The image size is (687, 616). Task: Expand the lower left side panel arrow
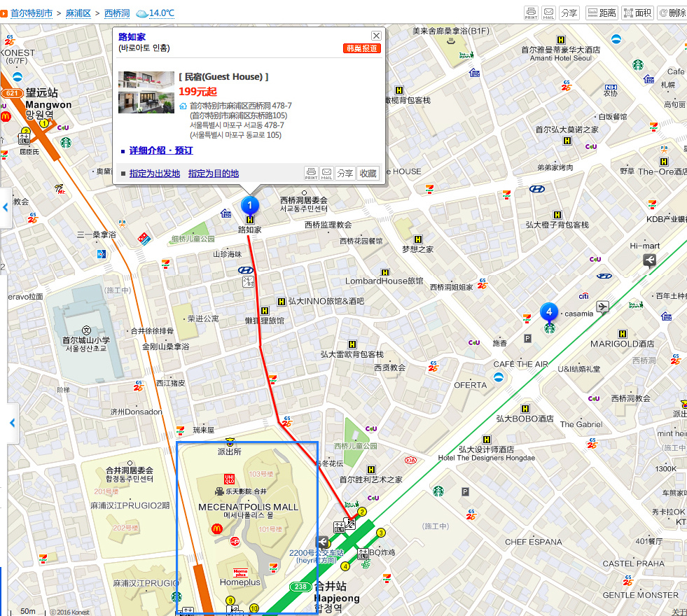click(12, 423)
